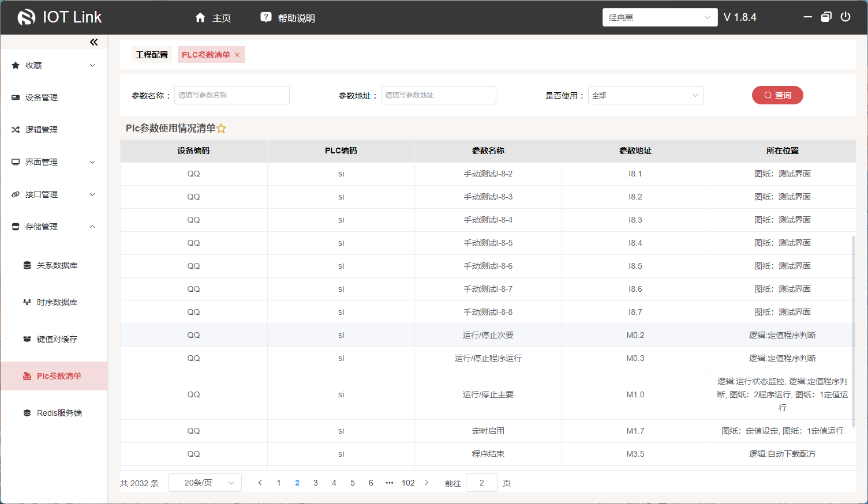Open the 经典黑 theme dropdown

pyautogui.click(x=660, y=17)
